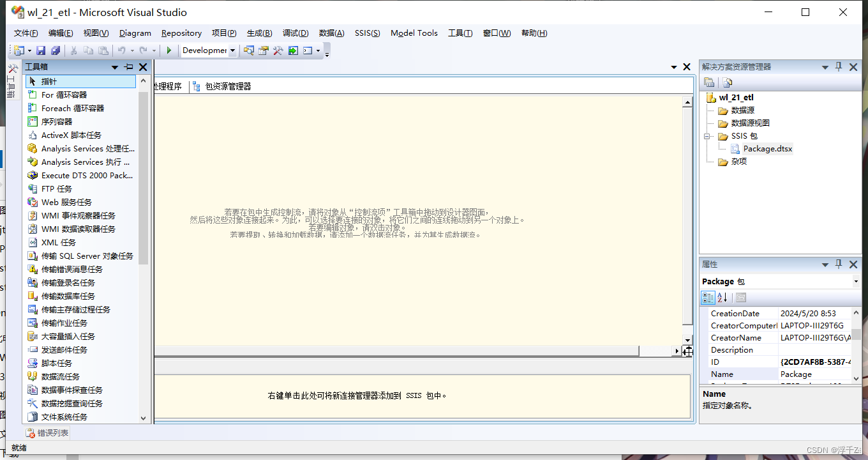Image resolution: width=868 pixels, height=460 pixels.
Task: Open the 解决方案资源管理器 panel dropdown arrow
Action: [825, 67]
